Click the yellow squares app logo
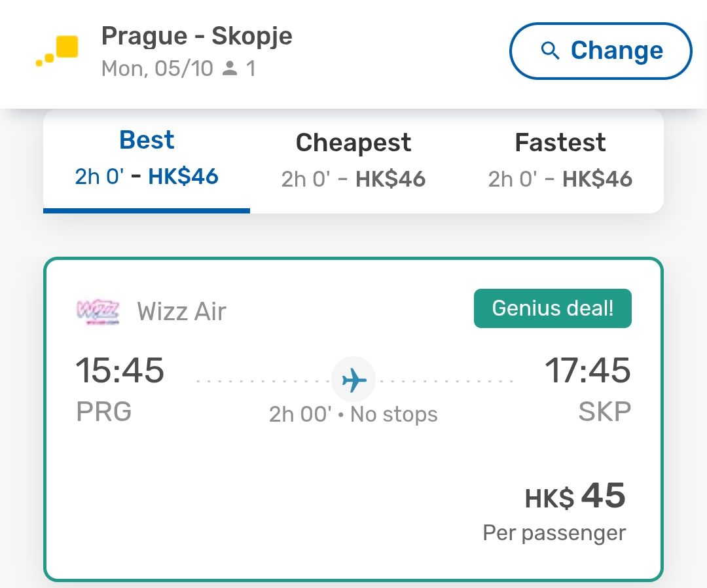 (x=57, y=51)
